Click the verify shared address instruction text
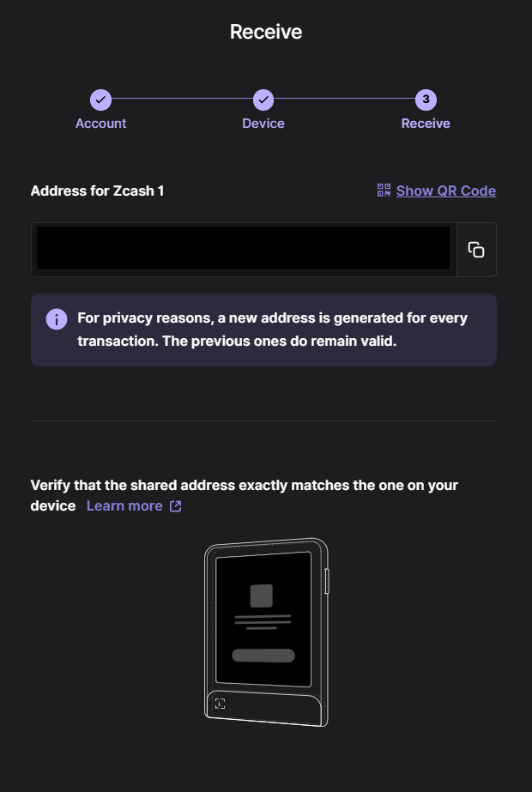 pyautogui.click(x=244, y=486)
